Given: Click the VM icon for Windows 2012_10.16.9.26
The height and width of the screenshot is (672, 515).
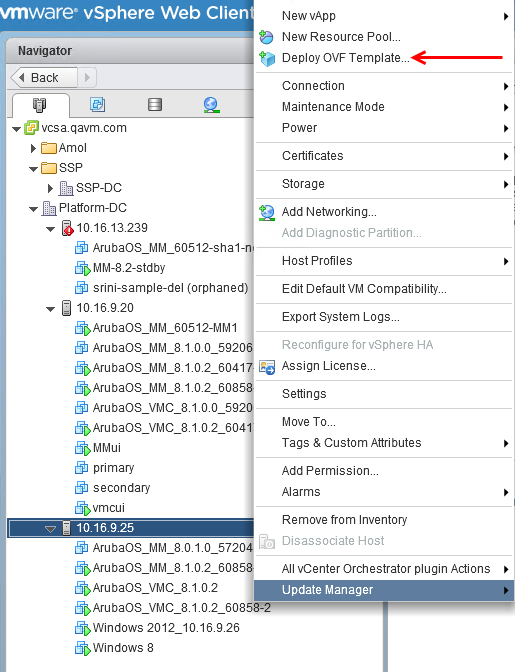Looking at the screenshot, I should 83,628.
